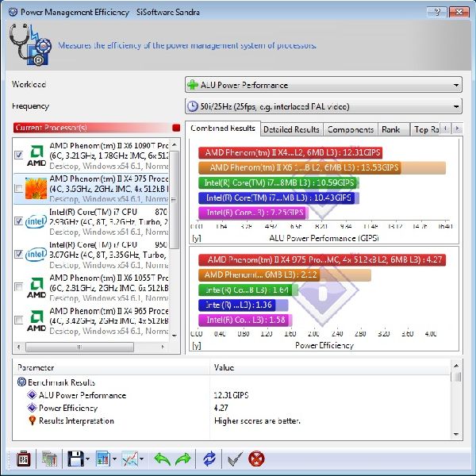The height and width of the screenshot is (476, 476).
Task: Click results table scroll-up arrow
Action: point(456,366)
